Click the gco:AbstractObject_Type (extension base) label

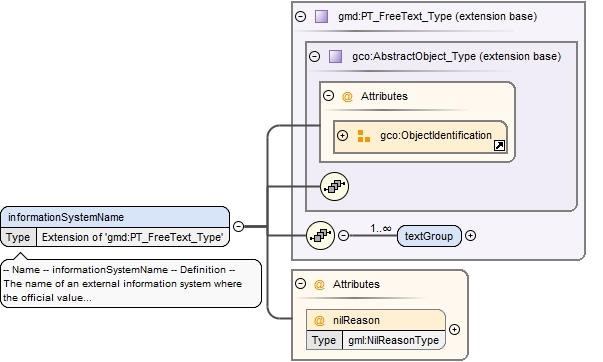[x=456, y=57]
